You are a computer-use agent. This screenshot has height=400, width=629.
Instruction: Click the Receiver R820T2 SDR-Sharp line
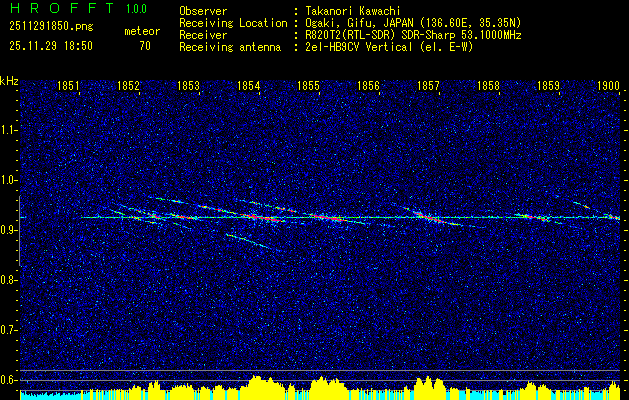click(x=413, y=35)
